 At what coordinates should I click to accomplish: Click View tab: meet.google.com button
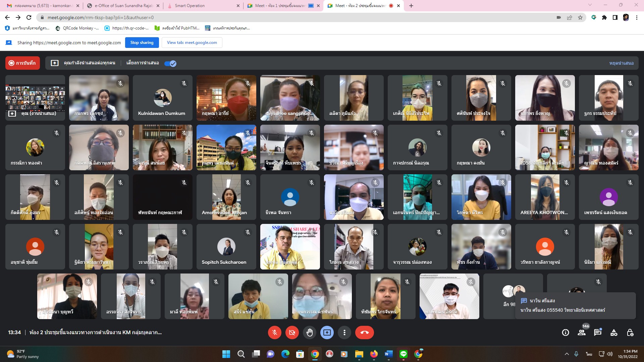coord(192,43)
